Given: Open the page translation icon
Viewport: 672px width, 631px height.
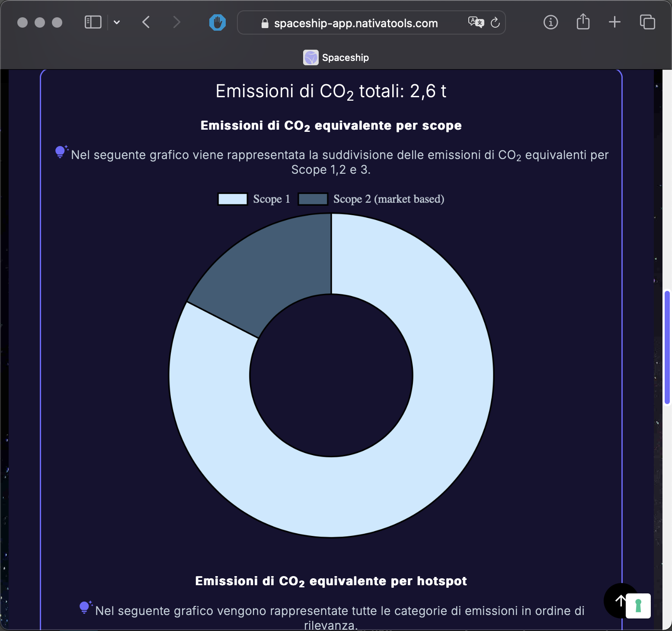Looking at the screenshot, I should pyautogui.click(x=476, y=22).
